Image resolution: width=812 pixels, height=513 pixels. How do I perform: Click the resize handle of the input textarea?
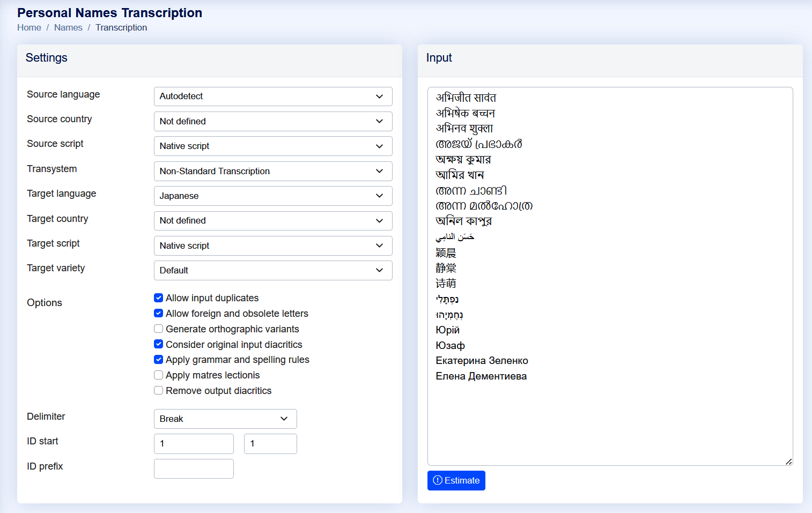[788, 462]
